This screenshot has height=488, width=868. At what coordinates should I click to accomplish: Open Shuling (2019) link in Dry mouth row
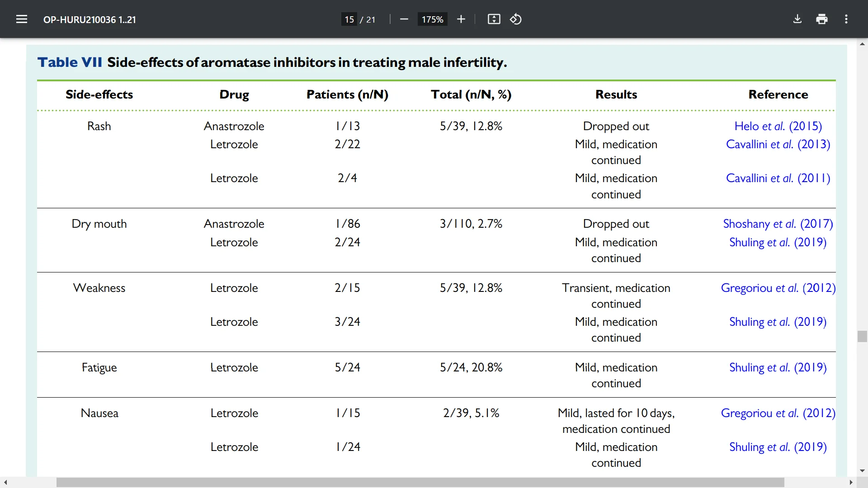[x=778, y=242]
